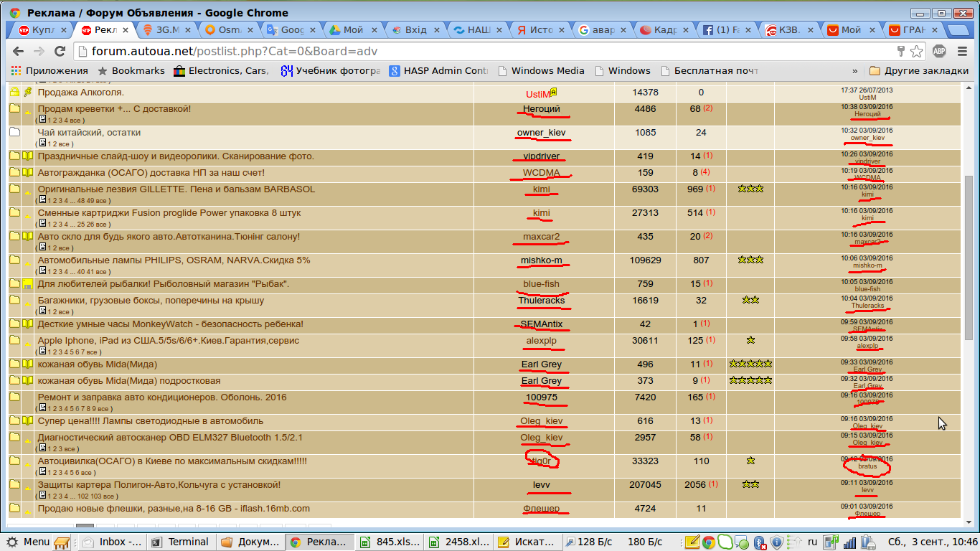Switch to the НАШ browser tab
The width and height of the screenshot is (980, 551).
[476, 30]
